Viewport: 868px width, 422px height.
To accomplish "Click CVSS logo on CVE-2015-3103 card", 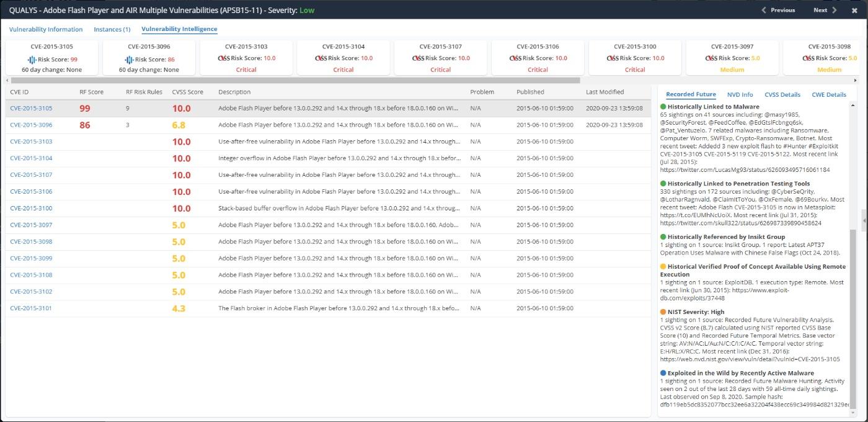I will click(224, 58).
